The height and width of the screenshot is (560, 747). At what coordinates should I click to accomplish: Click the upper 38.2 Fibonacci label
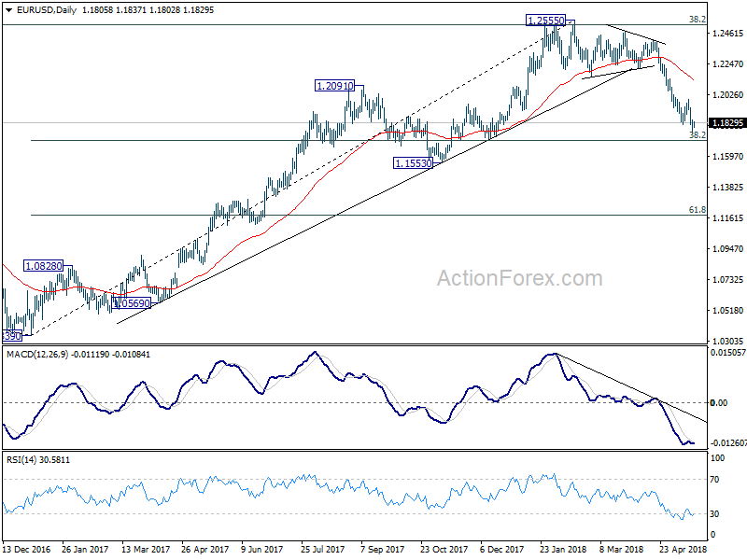pyautogui.click(x=697, y=19)
